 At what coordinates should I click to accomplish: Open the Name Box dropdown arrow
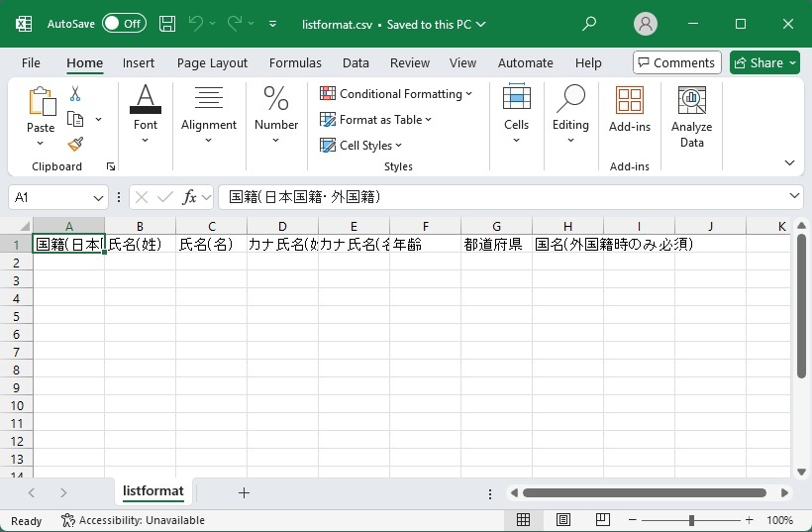click(98, 198)
